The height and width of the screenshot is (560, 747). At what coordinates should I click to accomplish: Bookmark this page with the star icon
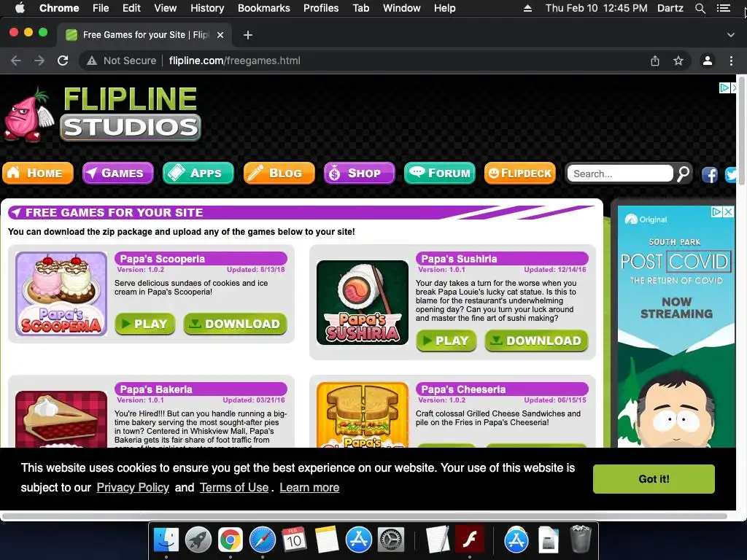678,61
